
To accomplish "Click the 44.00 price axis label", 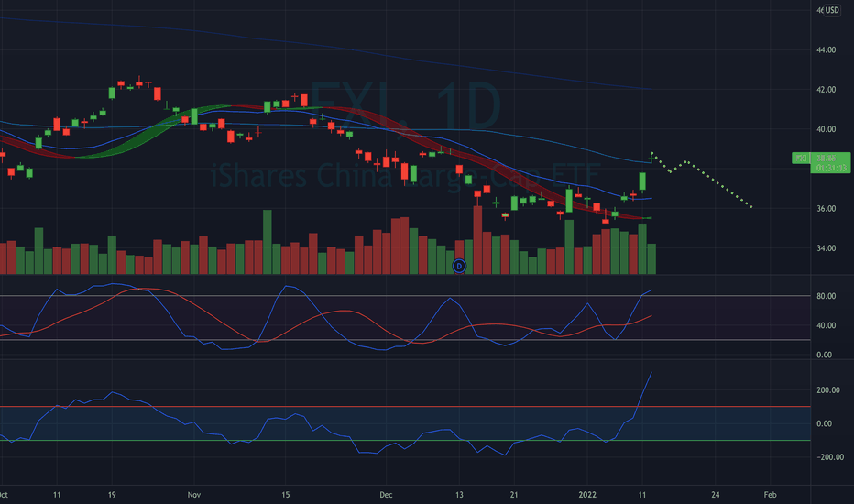I will (826, 49).
